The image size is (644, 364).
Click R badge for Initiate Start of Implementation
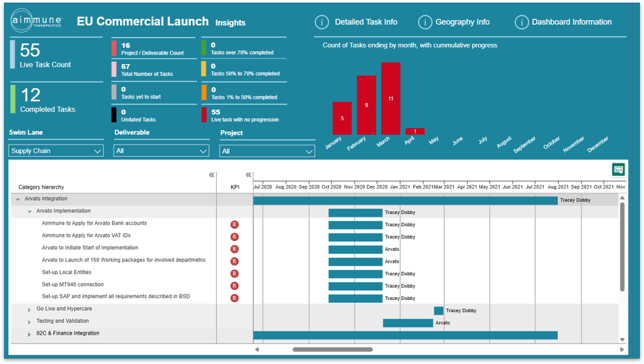(x=234, y=249)
